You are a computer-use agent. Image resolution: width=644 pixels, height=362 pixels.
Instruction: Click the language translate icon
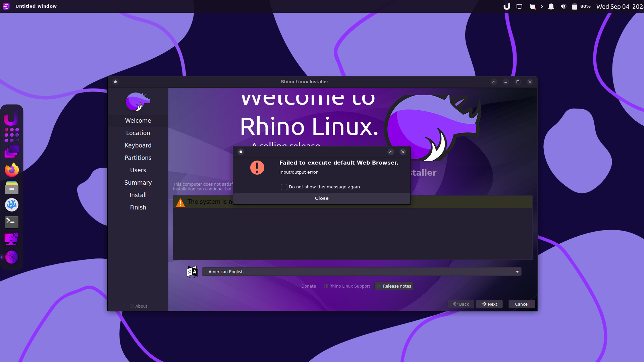click(192, 272)
